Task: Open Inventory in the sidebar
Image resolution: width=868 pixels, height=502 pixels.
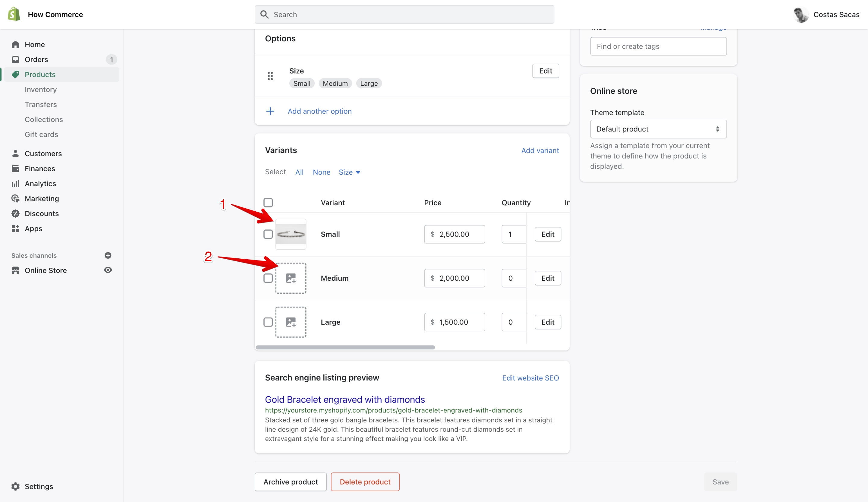Action: pyautogui.click(x=41, y=90)
